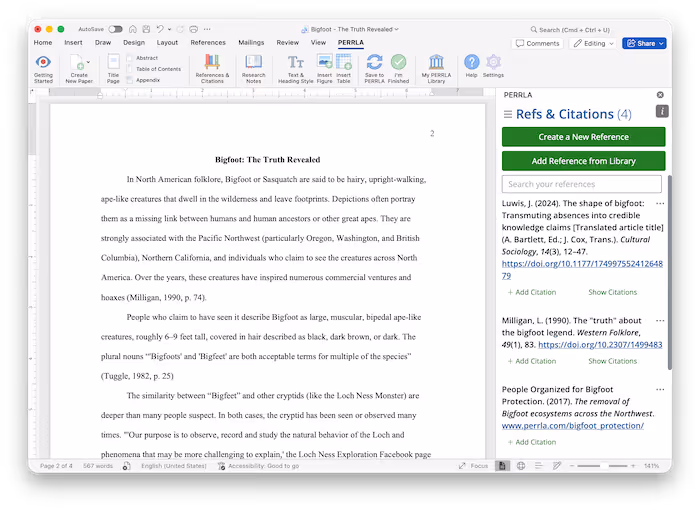Open more options for Milligan reference
Image resolution: width=700 pixels, height=510 pixels.
coord(660,321)
